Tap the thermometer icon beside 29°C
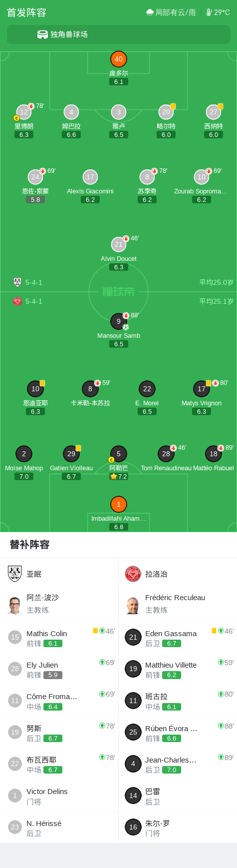This screenshot has width=237, height=868. coord(209,12)
